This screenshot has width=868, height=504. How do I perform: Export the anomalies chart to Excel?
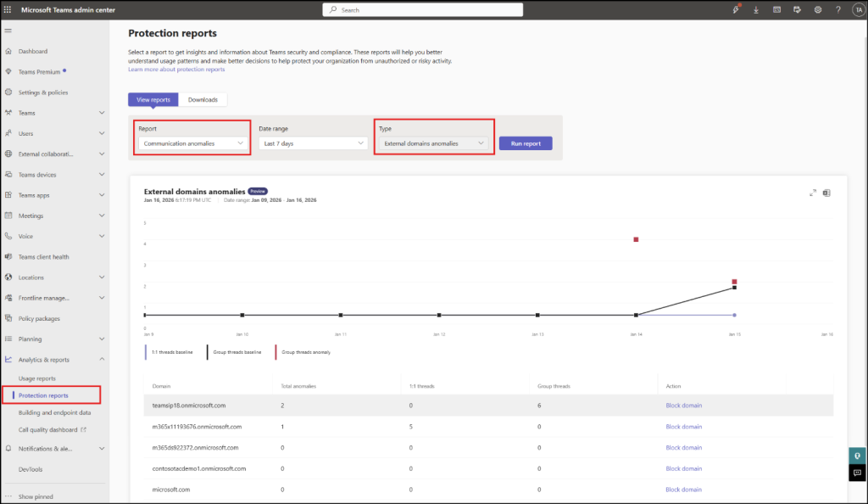826,193
